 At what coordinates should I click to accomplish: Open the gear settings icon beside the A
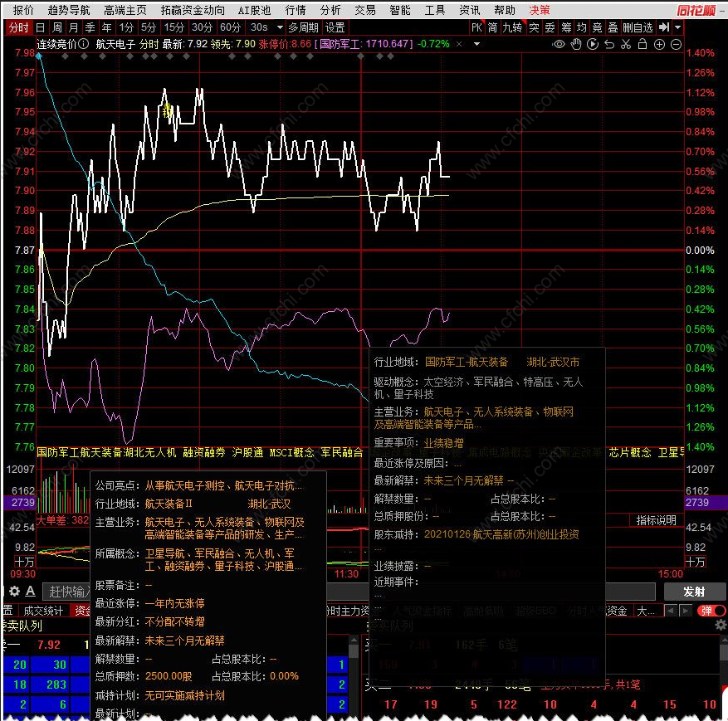[14, 591]
